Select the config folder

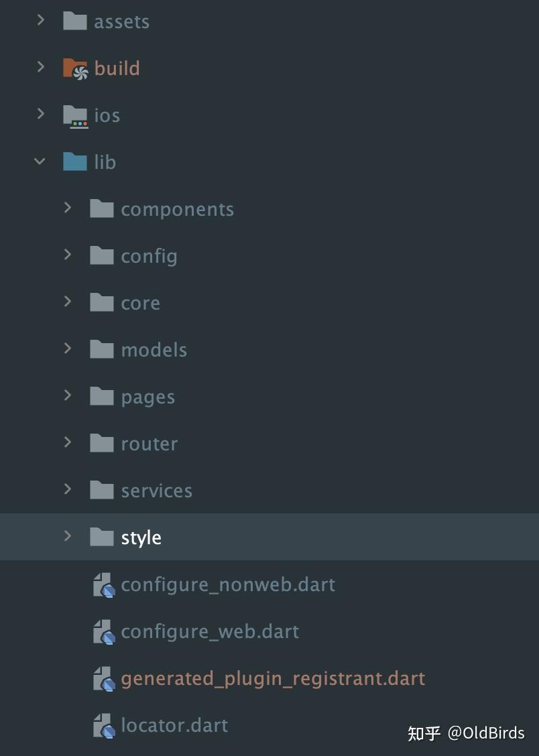(149, 255)
